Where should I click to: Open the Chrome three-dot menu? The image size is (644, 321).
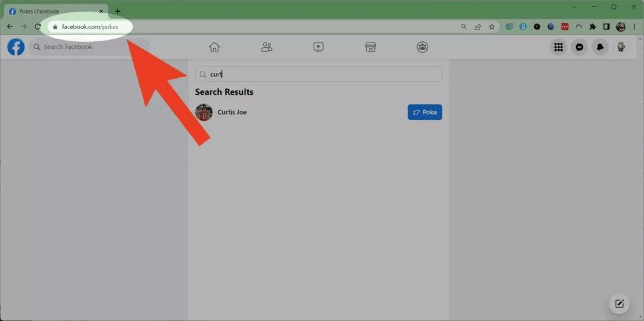[634, 27]
